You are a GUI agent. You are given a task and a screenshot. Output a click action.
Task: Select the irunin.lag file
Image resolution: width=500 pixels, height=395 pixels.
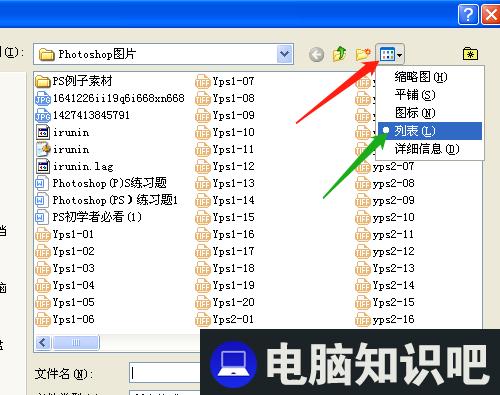coord(75,166)
